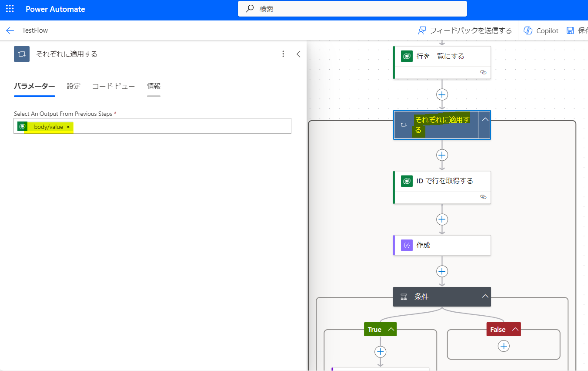Click the TestFlow flow name

coord(35,30)
